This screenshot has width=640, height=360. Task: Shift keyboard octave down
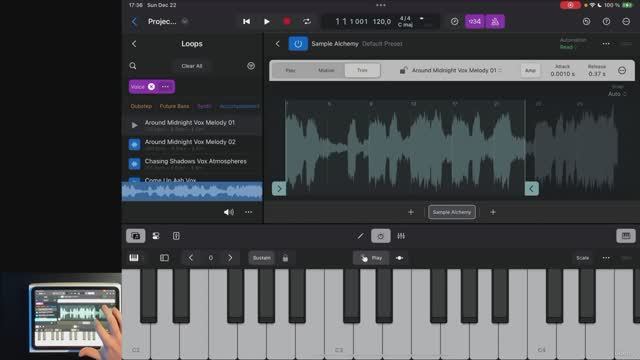(191, 258)
